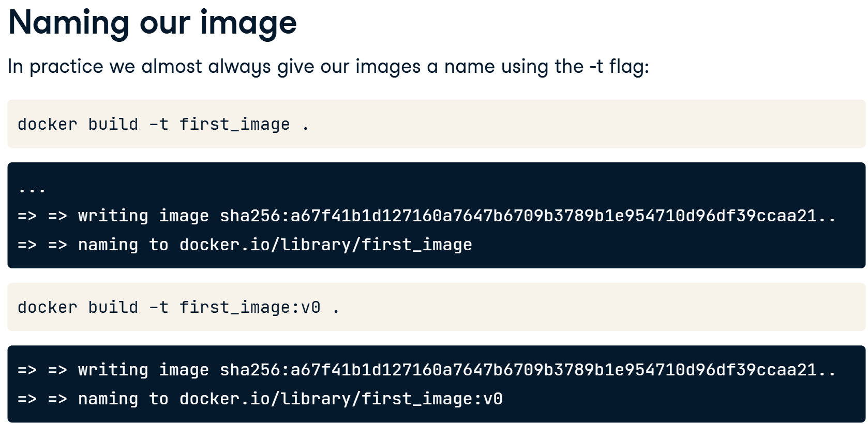Image resolution: width=868 pixels, height=424 pixels.
Task: Click the sentence about naming images in practice
Action: [328, 67]
